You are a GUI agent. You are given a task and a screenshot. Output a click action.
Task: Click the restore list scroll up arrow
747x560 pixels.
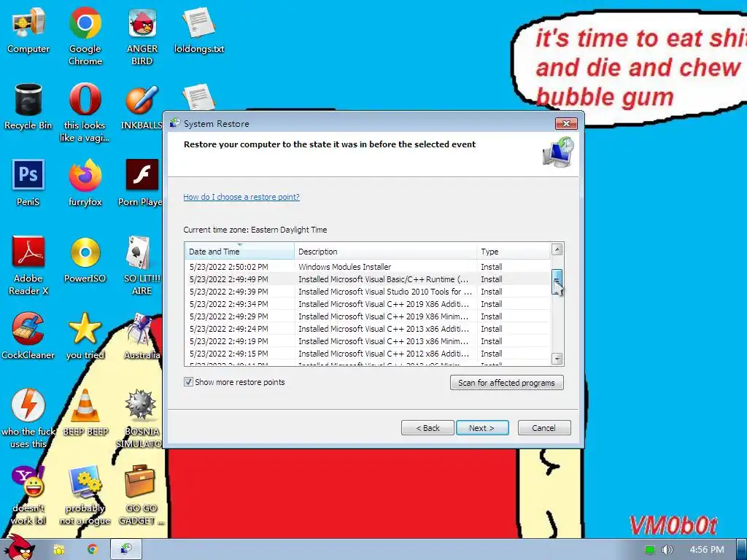tap(557, 249)
